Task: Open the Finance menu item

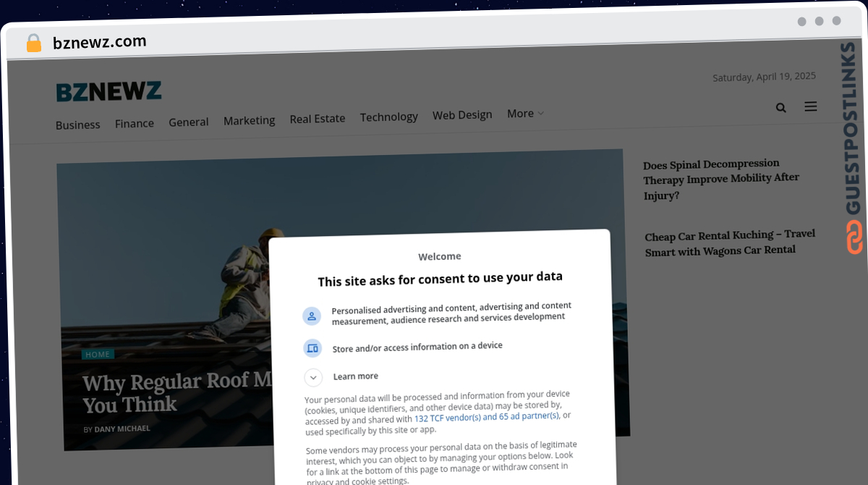Action: click(x=135, y=123)
